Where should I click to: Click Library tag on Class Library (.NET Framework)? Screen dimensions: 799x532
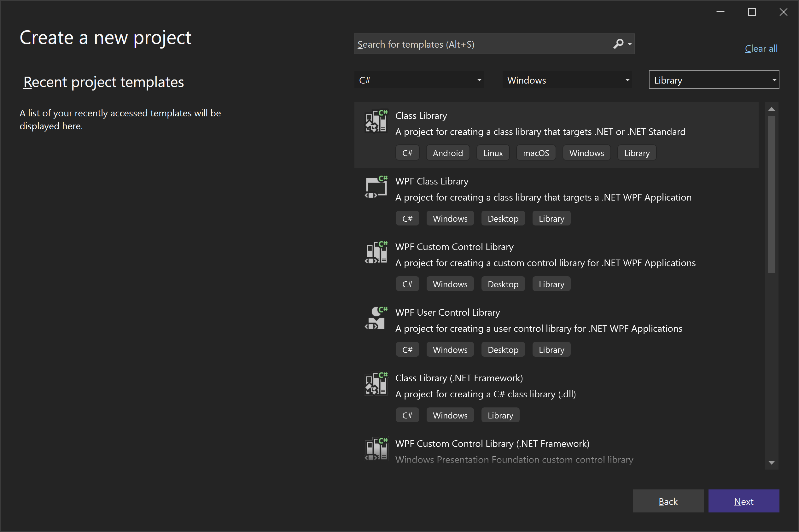[500, 415]
